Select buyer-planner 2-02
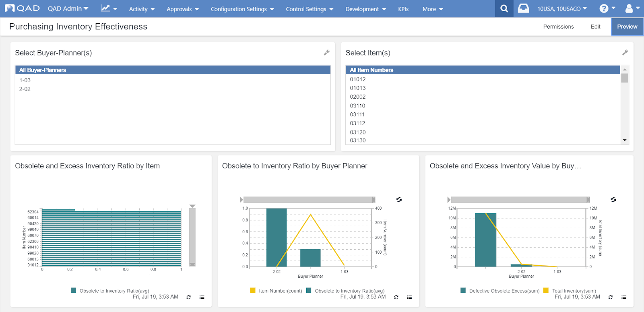The height and width of the screenshot is (312, 644). tap(173, 89)
